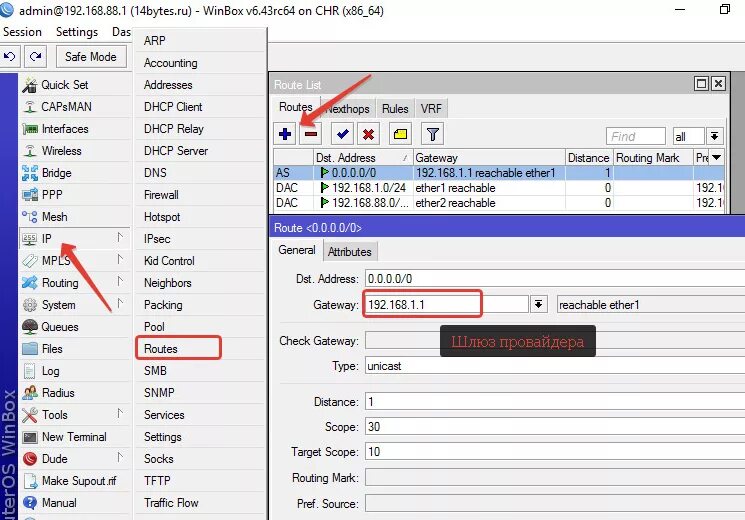Open Bridge menu entry
Screen dimensions: 745x520
coord(75,173)
